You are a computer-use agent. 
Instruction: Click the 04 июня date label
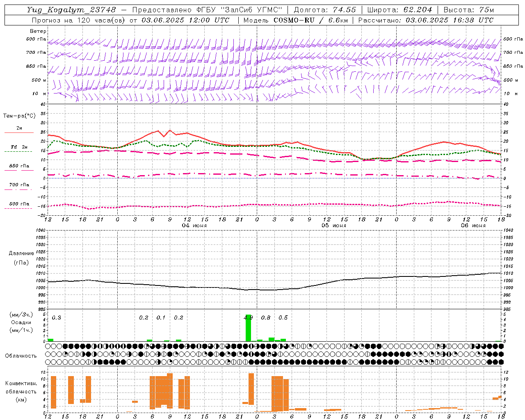[194, 226]
